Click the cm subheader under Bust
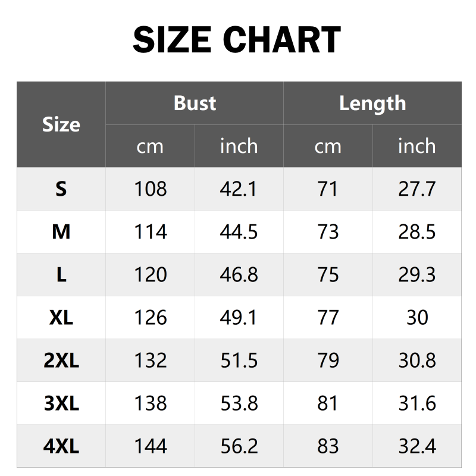The width and height of the screenshot is (476, 476). (150, 146)
